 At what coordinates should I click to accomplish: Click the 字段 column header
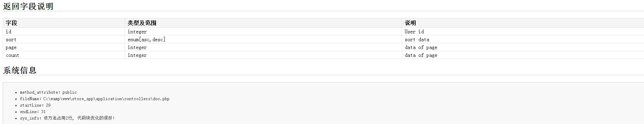64,23
